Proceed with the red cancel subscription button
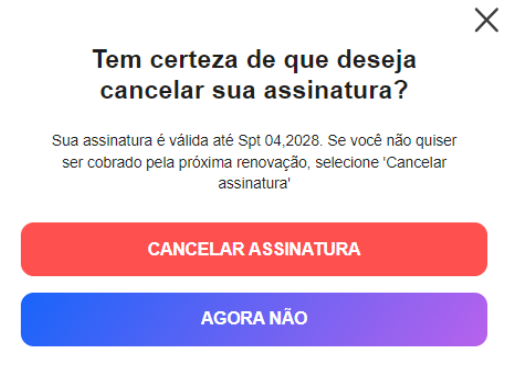 [254, 249]
